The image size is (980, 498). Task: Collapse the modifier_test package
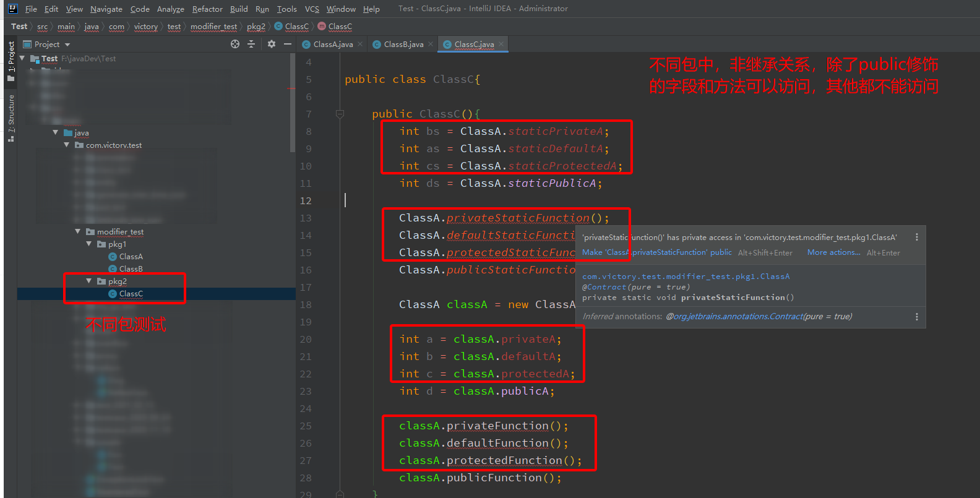tap(78, 231)
